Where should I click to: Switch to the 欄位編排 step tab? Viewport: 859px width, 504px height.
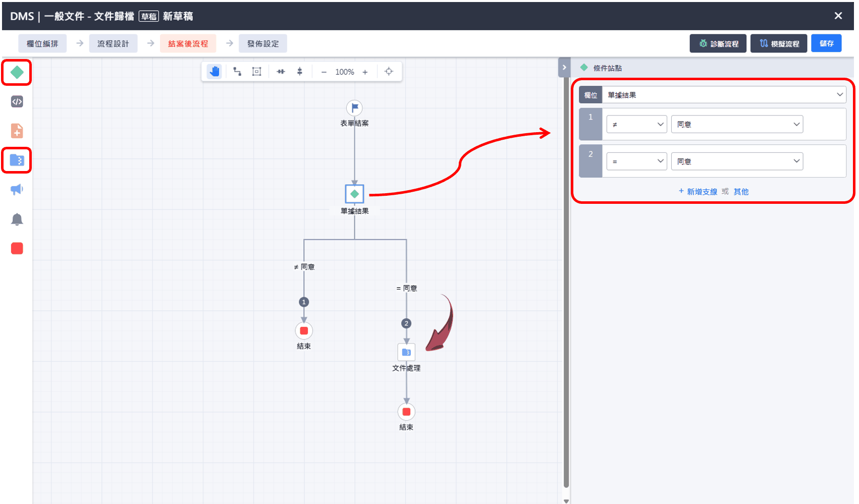point(42,44)
